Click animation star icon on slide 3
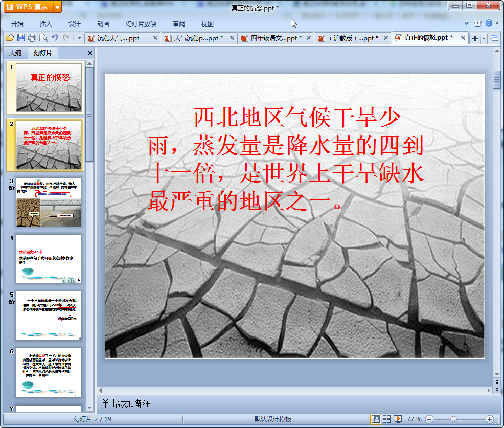This screenshot has width=504, height=428. (x=12, y=188)
